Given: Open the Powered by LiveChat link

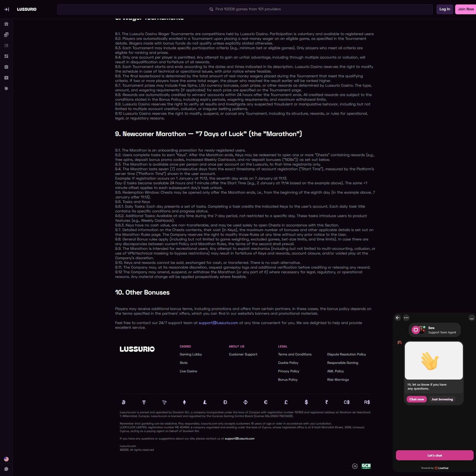Looking at the screenshot, I should click(x=435, y=468).
